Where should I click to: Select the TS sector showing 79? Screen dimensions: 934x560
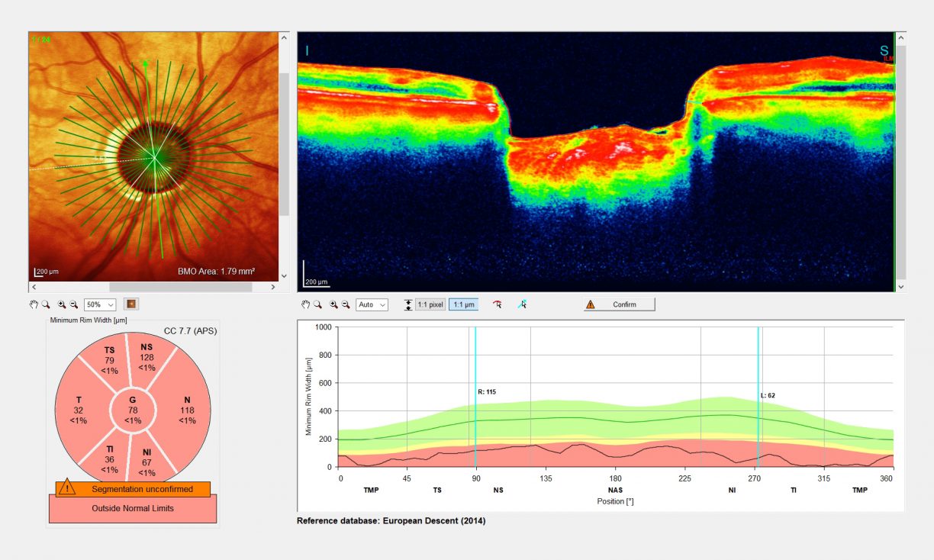click(x=109, y=360)
